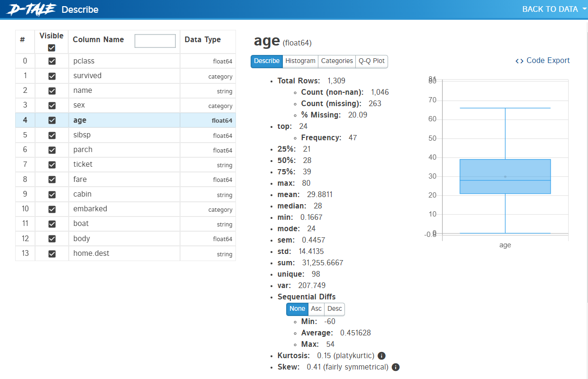Switch to the Histogram tab

pyautogui.click(x=300, y=61)
